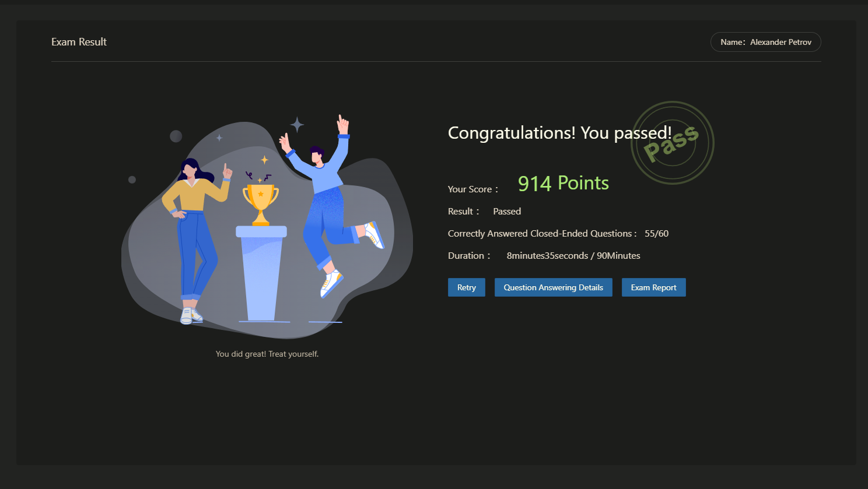Image resolution: width=868 pixels, height=489 pixels.
Task: Click the gold trophy icon
Action: 261,201
